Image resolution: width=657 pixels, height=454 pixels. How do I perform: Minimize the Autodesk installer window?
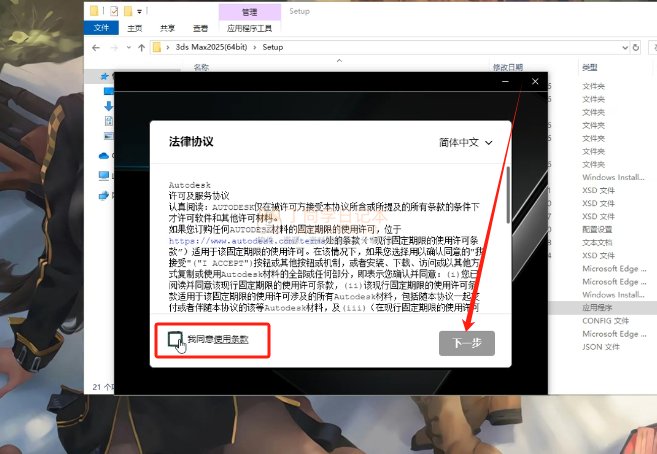tap(505, 82)
